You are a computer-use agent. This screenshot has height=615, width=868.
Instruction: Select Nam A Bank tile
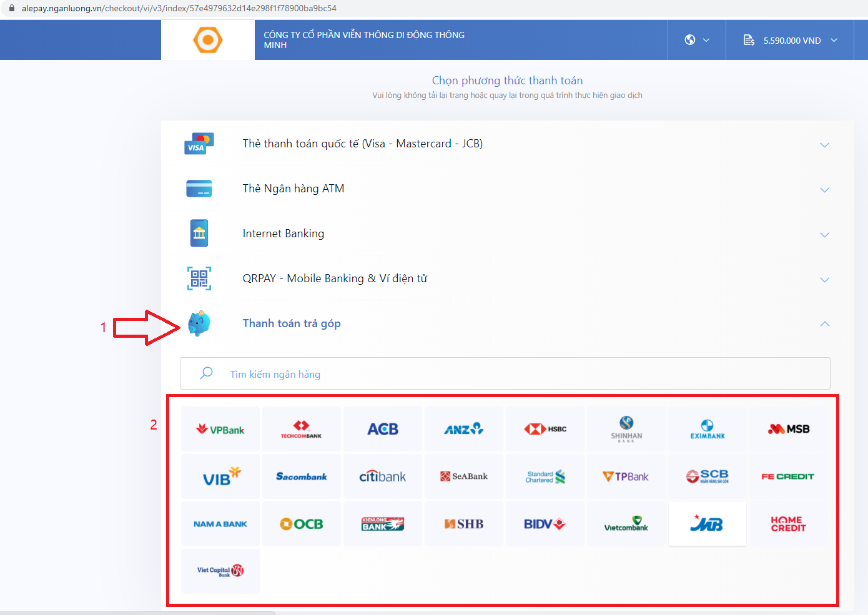[x=220, y=524]
